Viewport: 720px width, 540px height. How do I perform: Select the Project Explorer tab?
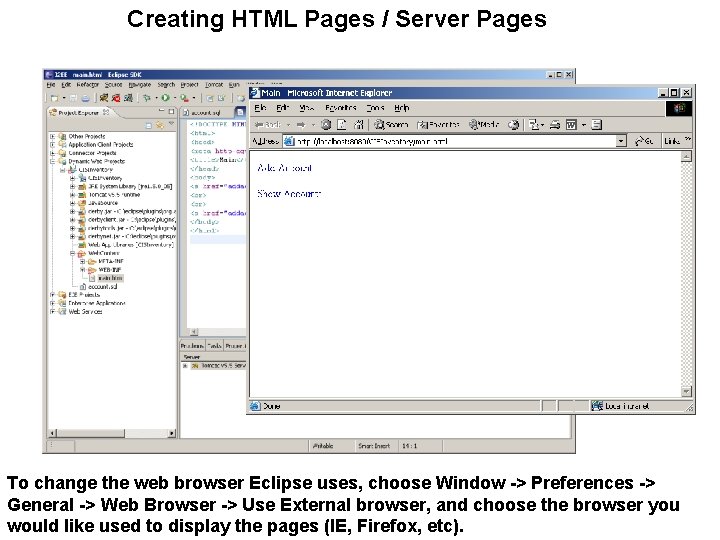tap(79, 112)
